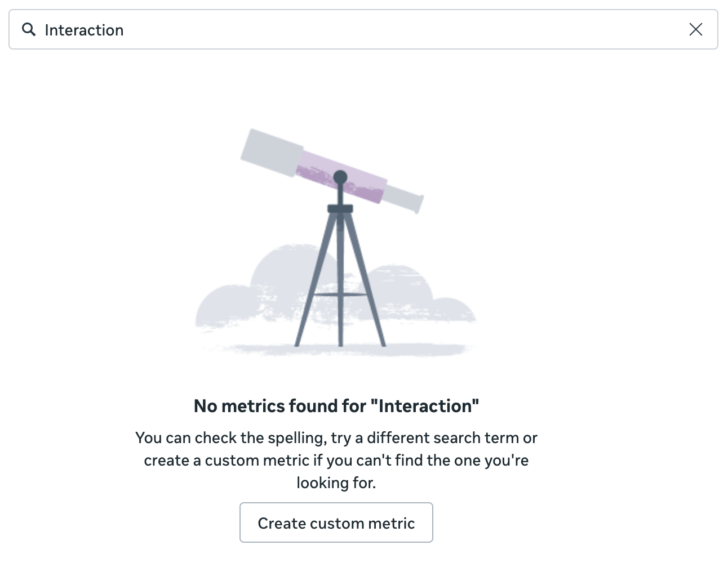
Task: Click the tripod crossbar in the illustration
Action: pos(340,293)
